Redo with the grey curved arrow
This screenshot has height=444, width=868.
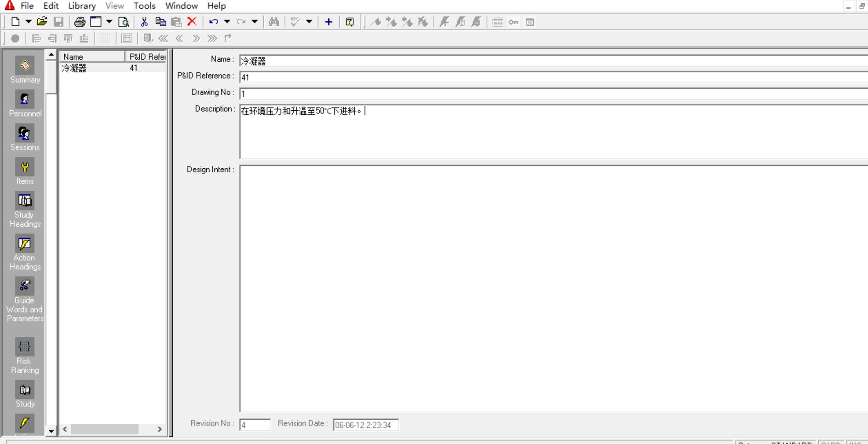pos(241,22)
